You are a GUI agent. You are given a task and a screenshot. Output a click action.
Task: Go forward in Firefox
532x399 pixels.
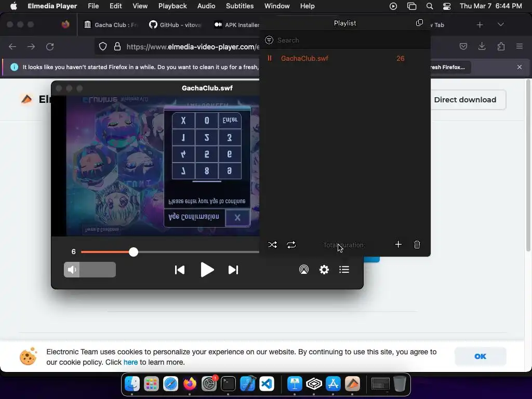(x=31, y=46)
